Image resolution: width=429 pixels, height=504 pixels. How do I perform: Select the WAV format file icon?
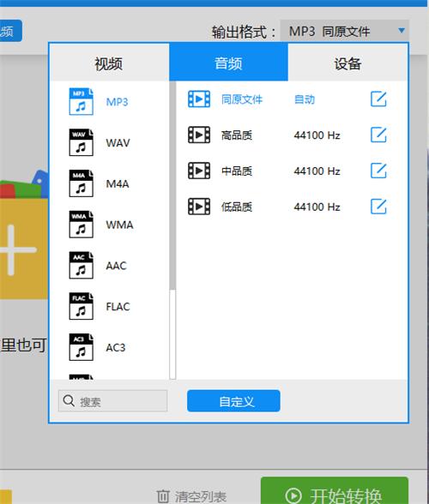tap(82, 142)
